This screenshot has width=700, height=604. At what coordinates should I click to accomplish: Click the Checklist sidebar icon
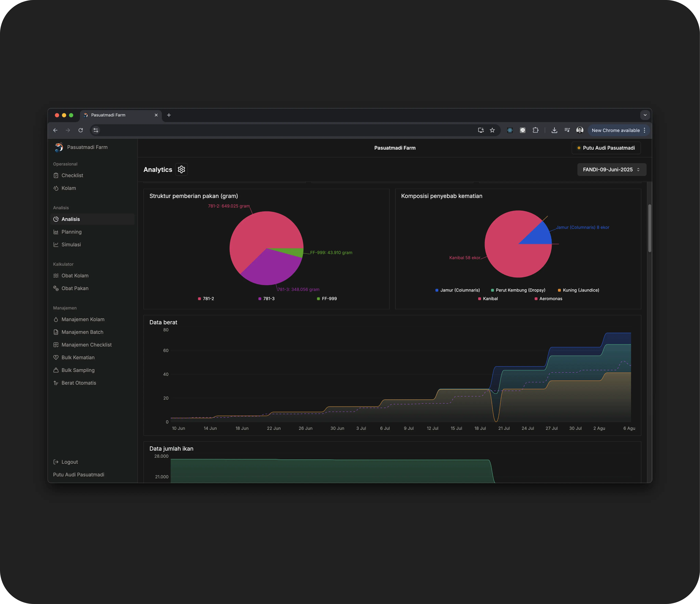(56, 176)
